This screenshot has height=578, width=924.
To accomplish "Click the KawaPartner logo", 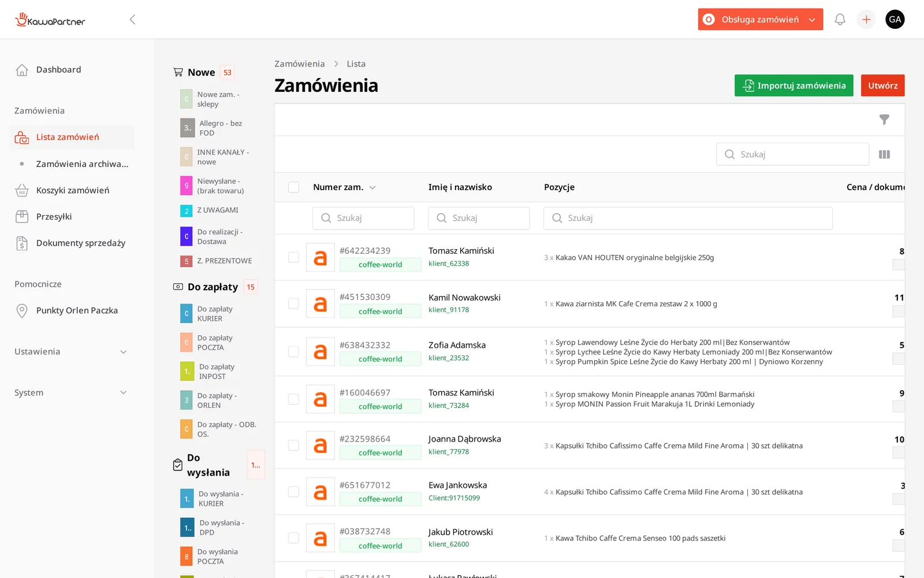I will tap(50, 20).
